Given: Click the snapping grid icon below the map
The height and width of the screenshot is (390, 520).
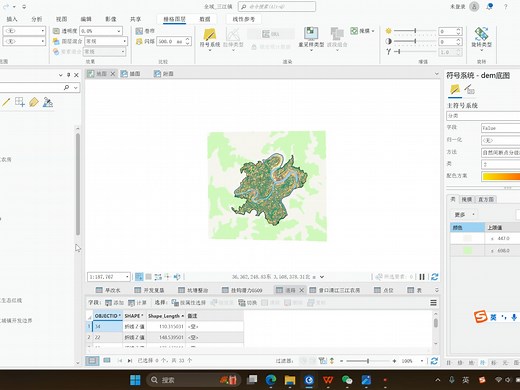Looking at the screenshot, I should [x=139, y=277].
